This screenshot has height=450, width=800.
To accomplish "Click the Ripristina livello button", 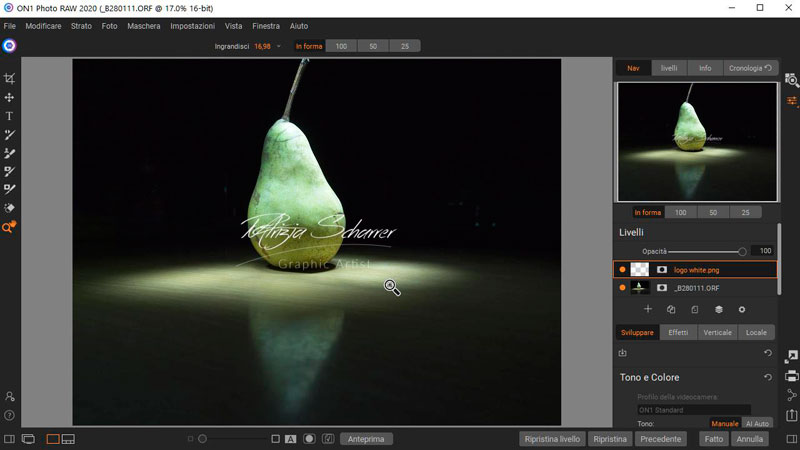I will pos(552,439).
